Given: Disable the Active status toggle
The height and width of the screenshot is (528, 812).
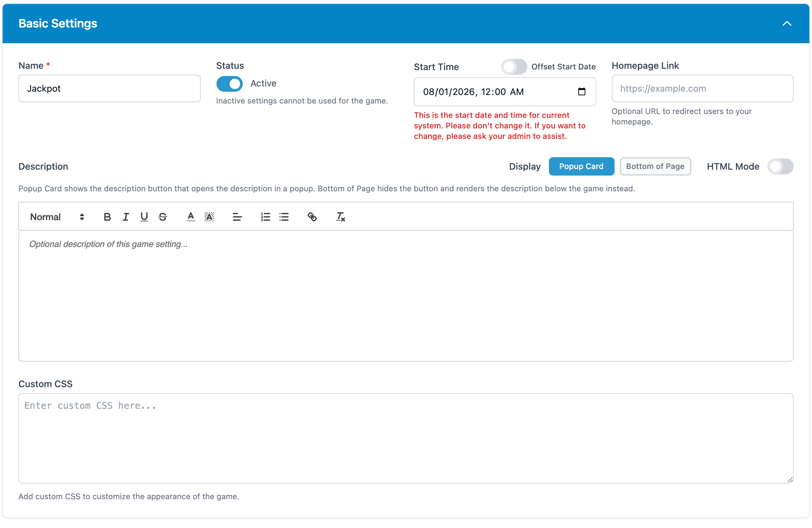Looking at the screenshot, I should 229,84.
